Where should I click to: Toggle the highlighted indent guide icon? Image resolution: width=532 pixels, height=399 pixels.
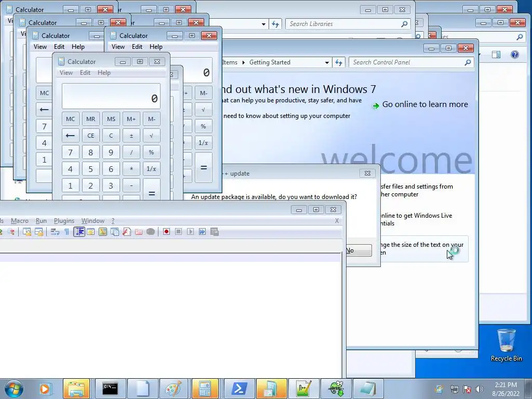79,232
